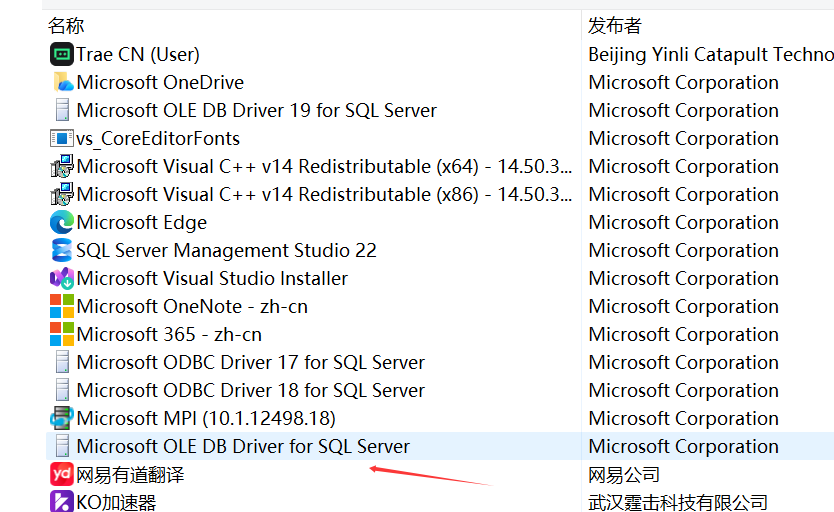Click publisher Beijing Yinli Catapult Techno cell

[x=711, y=54]
